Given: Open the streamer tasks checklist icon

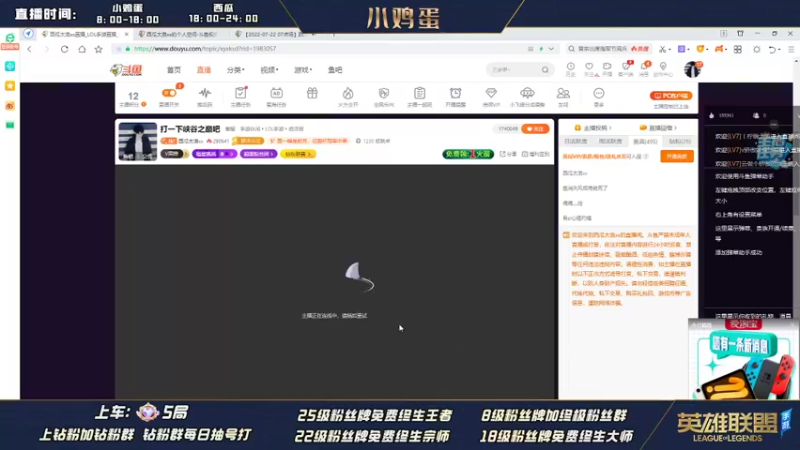Looking at the screenshot, I should (240, 93).
